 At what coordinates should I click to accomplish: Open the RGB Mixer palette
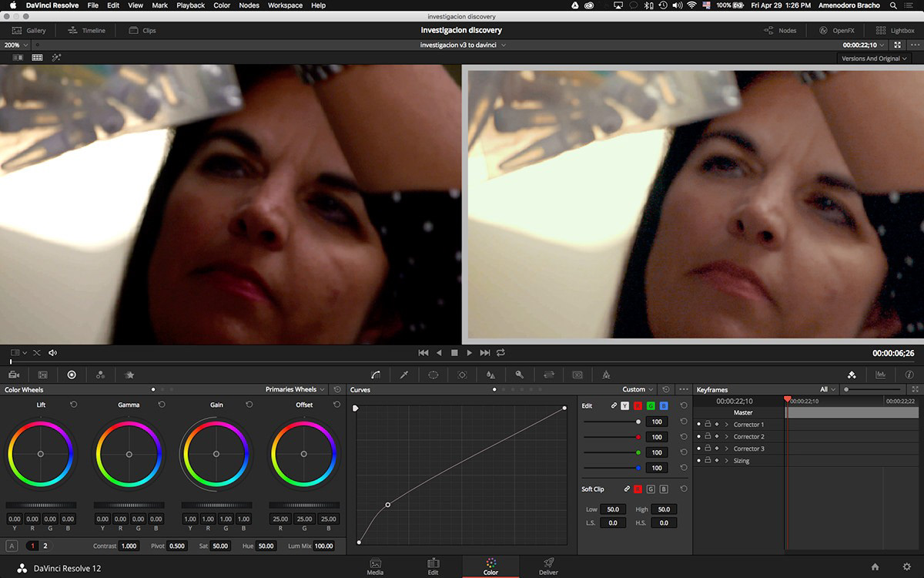(x=100, y=375)
